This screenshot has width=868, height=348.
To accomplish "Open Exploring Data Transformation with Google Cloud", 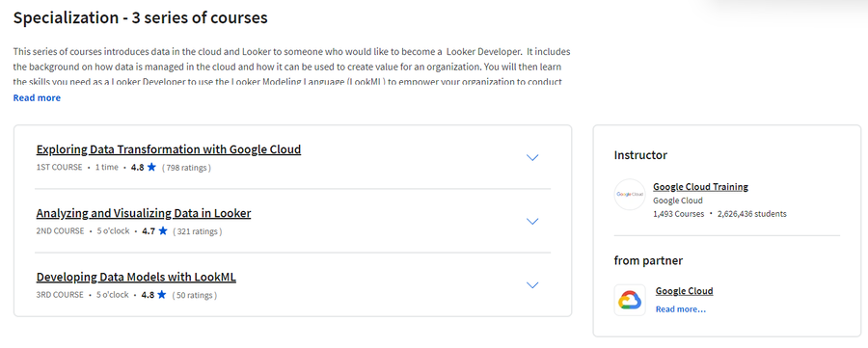I will point(169,149).
